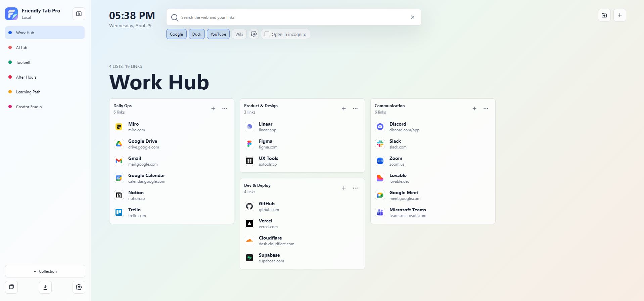Add a link to Communication list

pyautogui.click(x=474, y=109)
